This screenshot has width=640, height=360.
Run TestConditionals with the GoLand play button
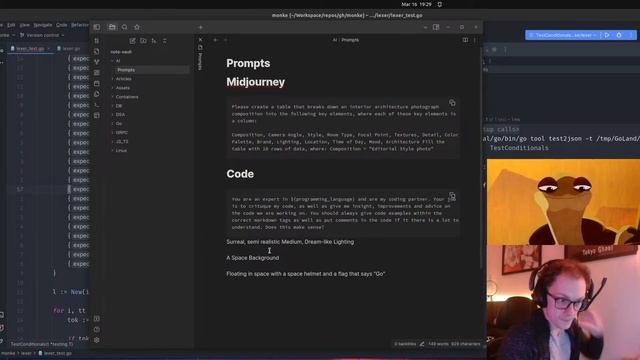click(607, 35)
